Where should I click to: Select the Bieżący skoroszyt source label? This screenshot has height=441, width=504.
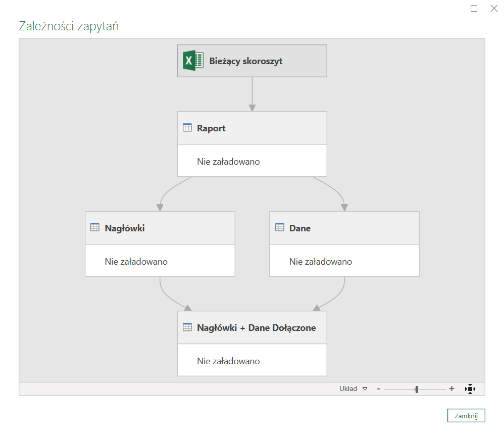246,62
